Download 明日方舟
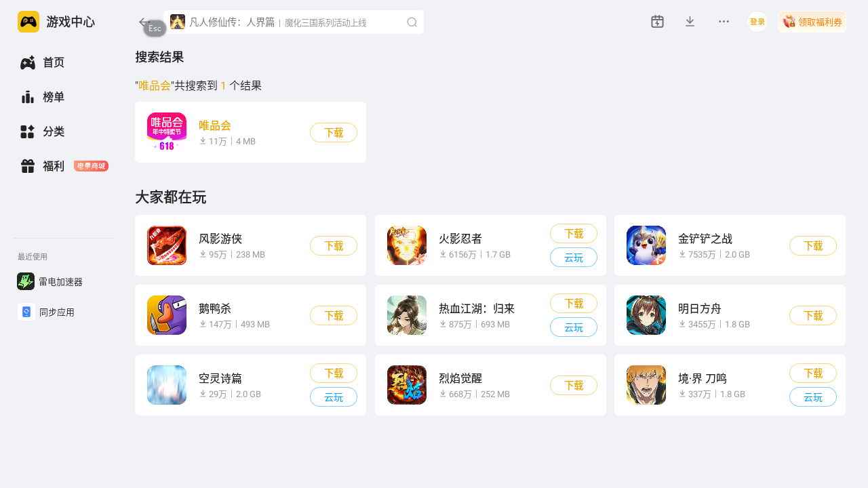This screenshot has width=868, height=488. [x=813, y=315]
